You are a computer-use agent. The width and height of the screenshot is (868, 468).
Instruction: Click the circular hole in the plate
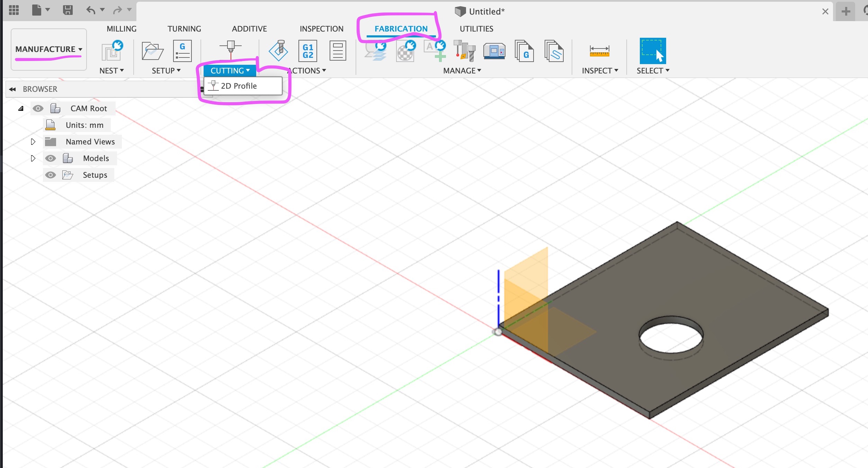(x=671, y=335)
